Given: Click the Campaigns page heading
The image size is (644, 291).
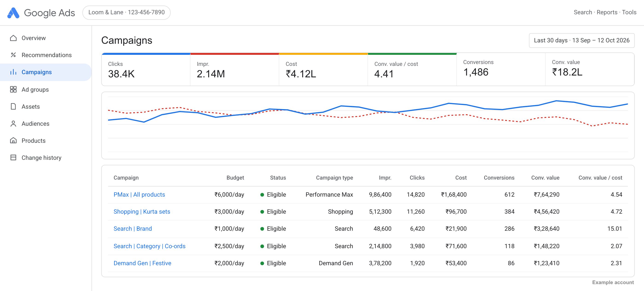Looking at the screenshot, I should point(127,41).
